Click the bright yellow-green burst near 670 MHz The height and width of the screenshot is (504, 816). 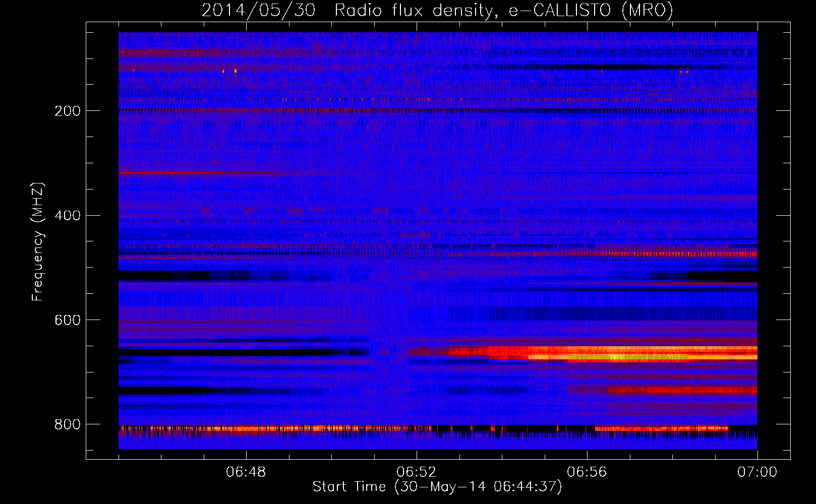tap(628, 357)
